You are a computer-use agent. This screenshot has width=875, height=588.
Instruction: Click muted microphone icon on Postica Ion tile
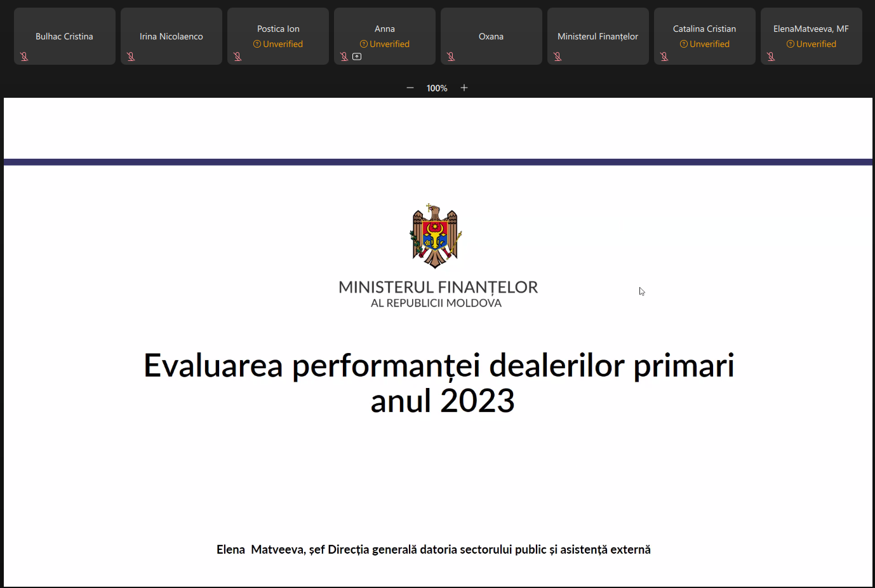[x=237, y=57]
